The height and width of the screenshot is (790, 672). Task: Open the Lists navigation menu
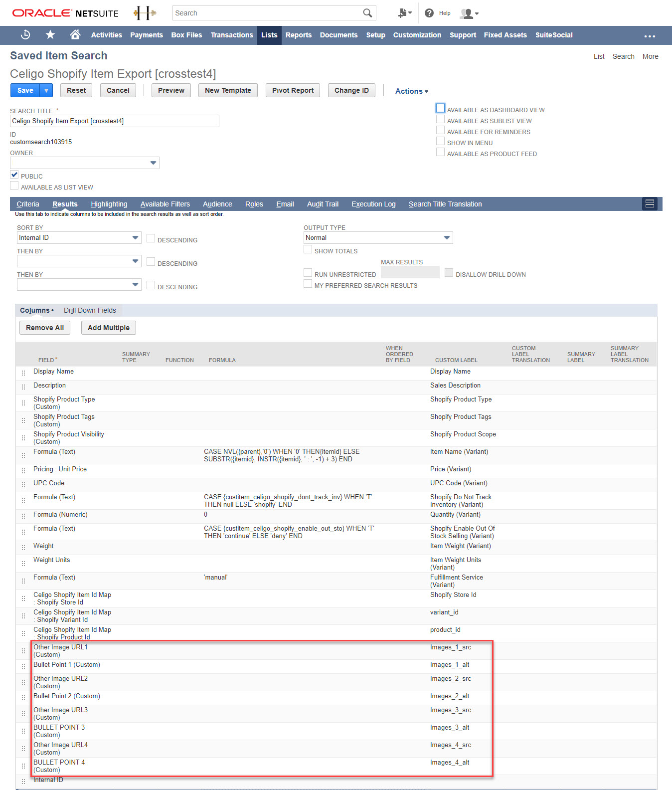point(269,35)
